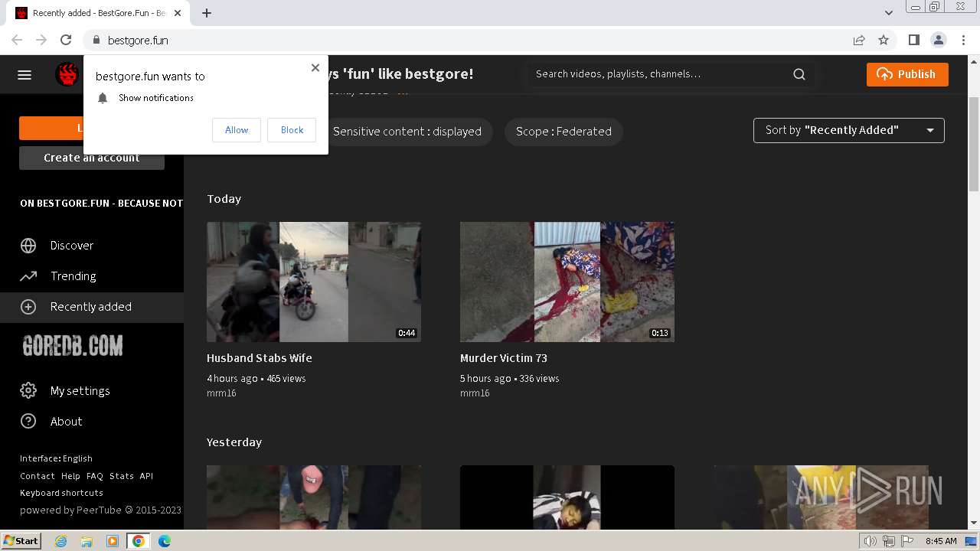Open Husband Stabs Wife video thumbnail
The image size is (980, 551).
pos(314,282)
